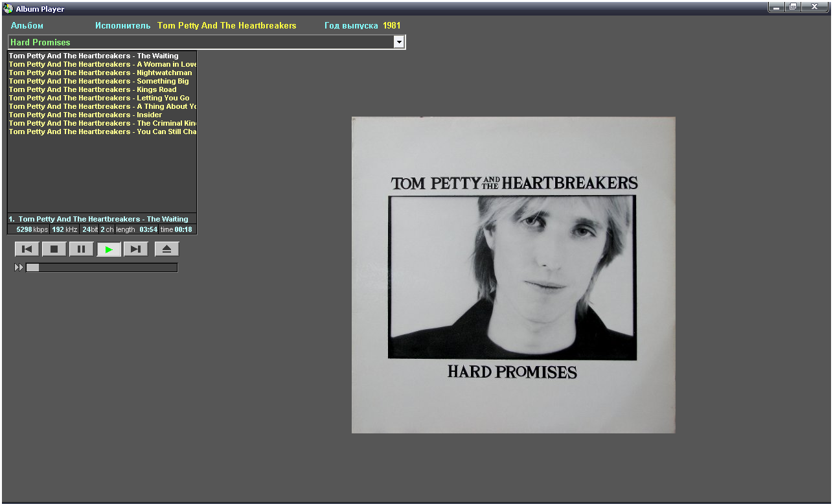
Task: Click the eject button
Action: (x=166, y=249)
